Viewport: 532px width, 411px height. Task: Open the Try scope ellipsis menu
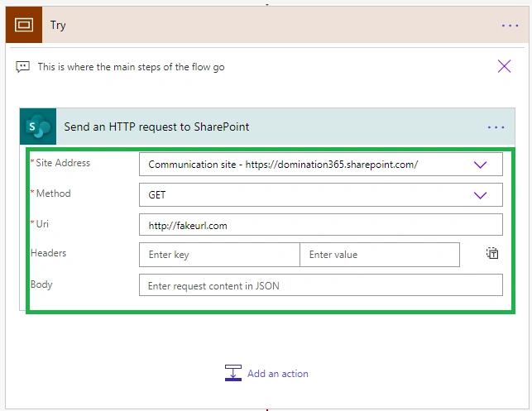click(x=510, y=26)
